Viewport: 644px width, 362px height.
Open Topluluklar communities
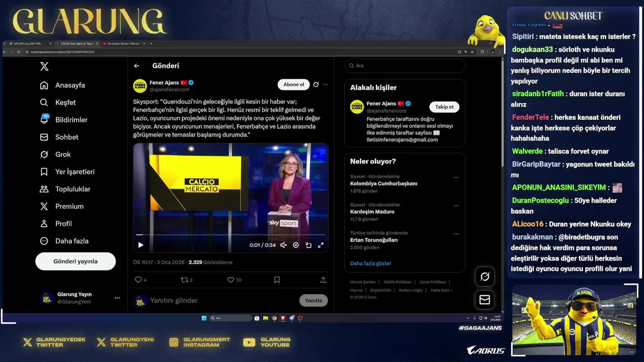pos(65,189)
